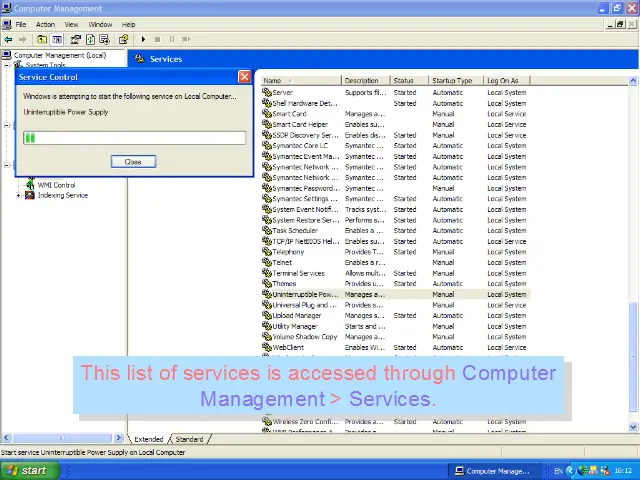Sort by the Description column header
The width and height of the screenshot is (640, 480).
click(365, 80)
